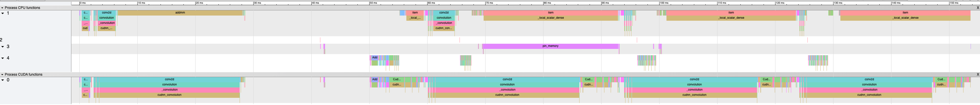Select the item slice spanning 70–93 ms
980x105 pixels.
pos(551,13)
